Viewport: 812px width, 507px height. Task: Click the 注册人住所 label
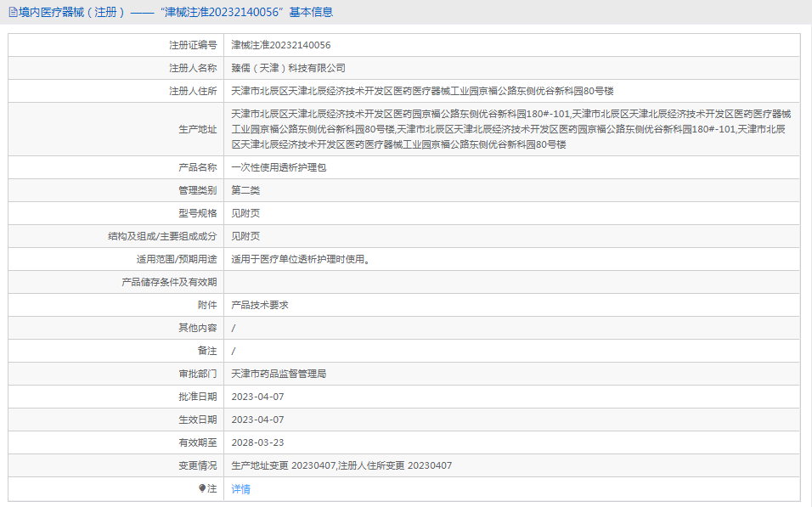tap(193, 91)
